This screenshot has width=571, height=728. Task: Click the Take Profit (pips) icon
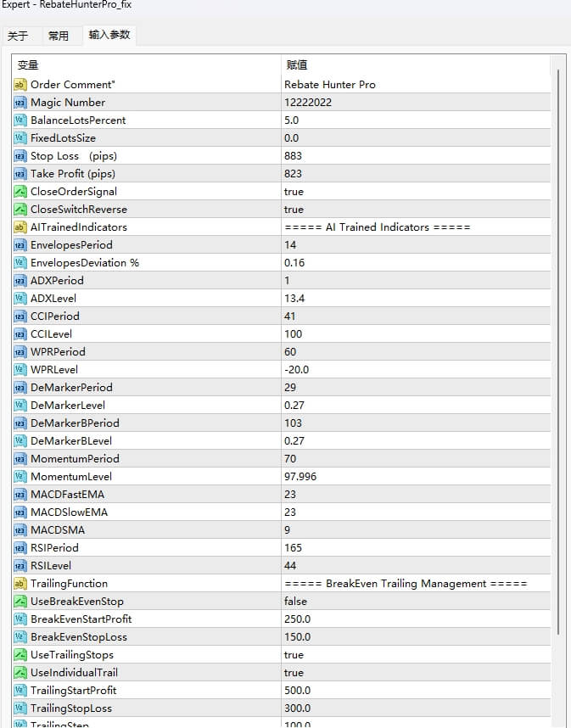20,174
